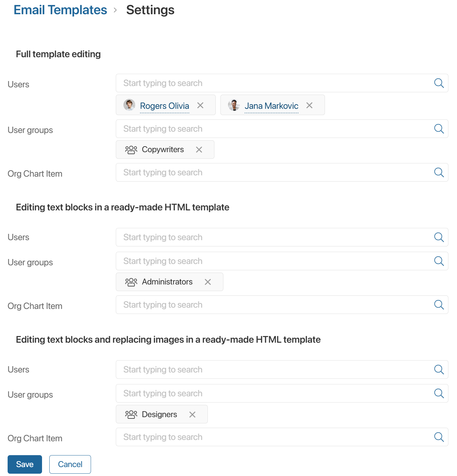Remove the Copywriters group
Image resolution: width=457 pixels, height=476 pixels.
[x=199, y=150]
